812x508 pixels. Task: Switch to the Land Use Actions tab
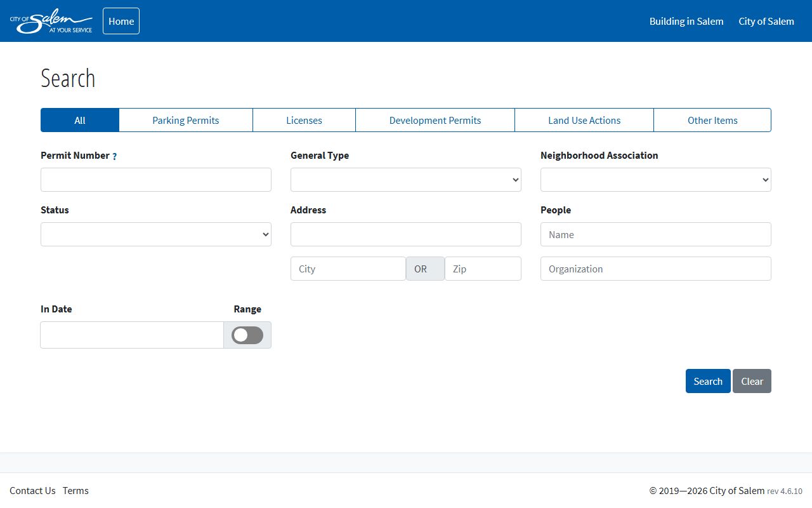(584, 120)
